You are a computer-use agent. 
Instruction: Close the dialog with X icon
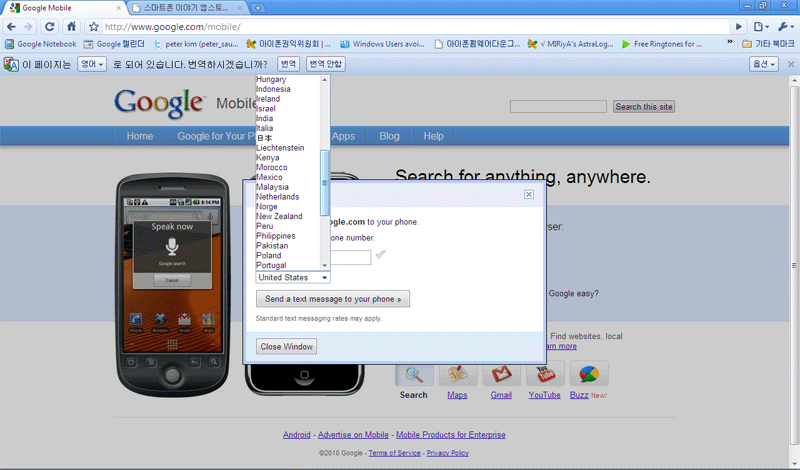(529, 194)
